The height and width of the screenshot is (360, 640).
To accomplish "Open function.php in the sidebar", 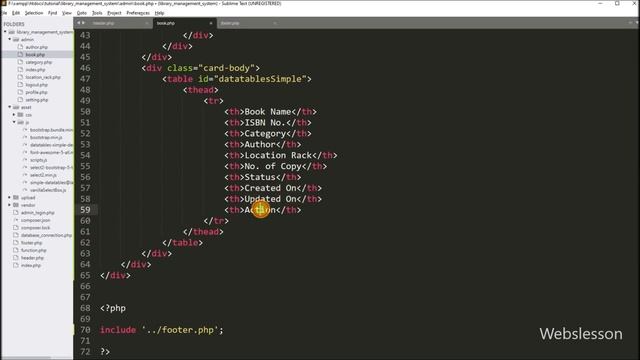I will click(33, 250).
